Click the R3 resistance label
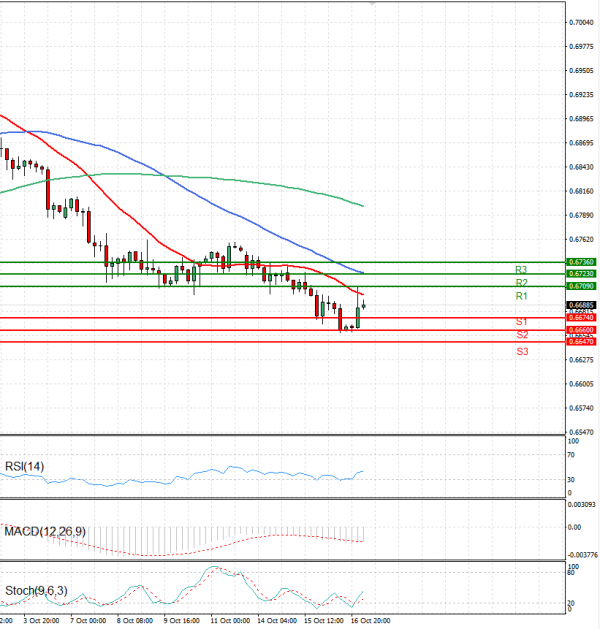The width and height of the screenshot is (600, 629). (x=521, y=270)
